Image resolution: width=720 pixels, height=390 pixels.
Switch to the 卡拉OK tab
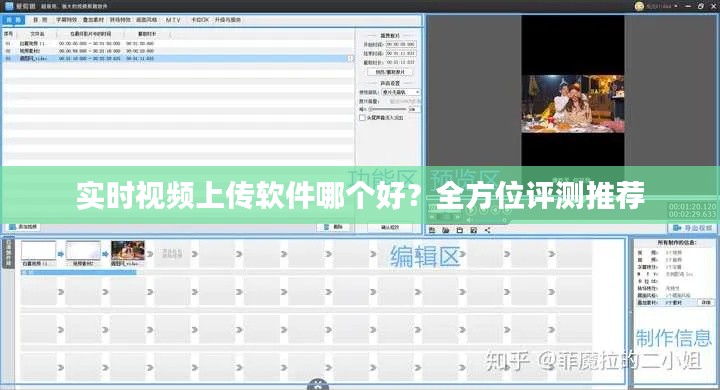click(x=200, y=20)
